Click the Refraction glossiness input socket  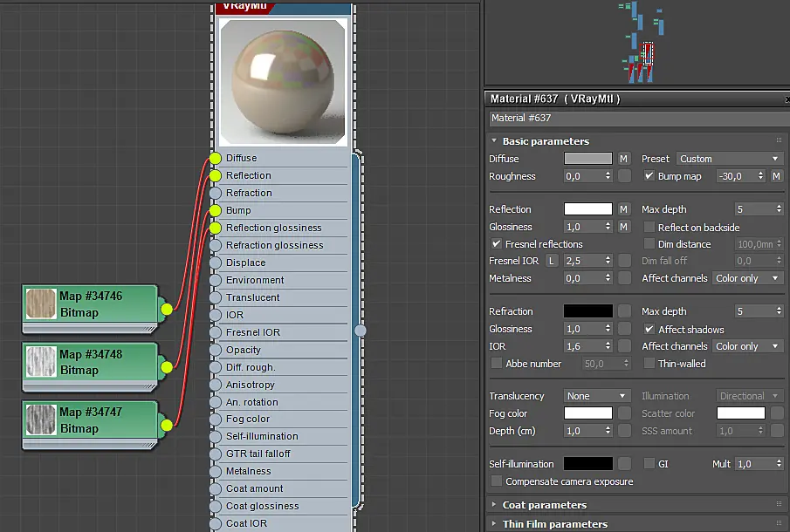coord(215,245)
